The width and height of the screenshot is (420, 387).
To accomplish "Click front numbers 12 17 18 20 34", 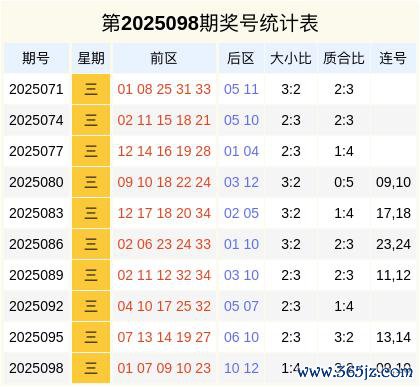I will click(164, 213).
